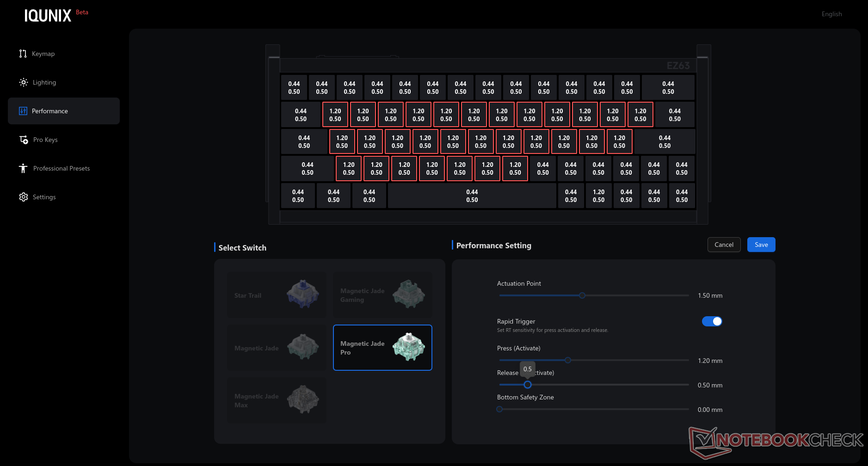Disable the Rapid Trigger toggle

tap(712, 321)
